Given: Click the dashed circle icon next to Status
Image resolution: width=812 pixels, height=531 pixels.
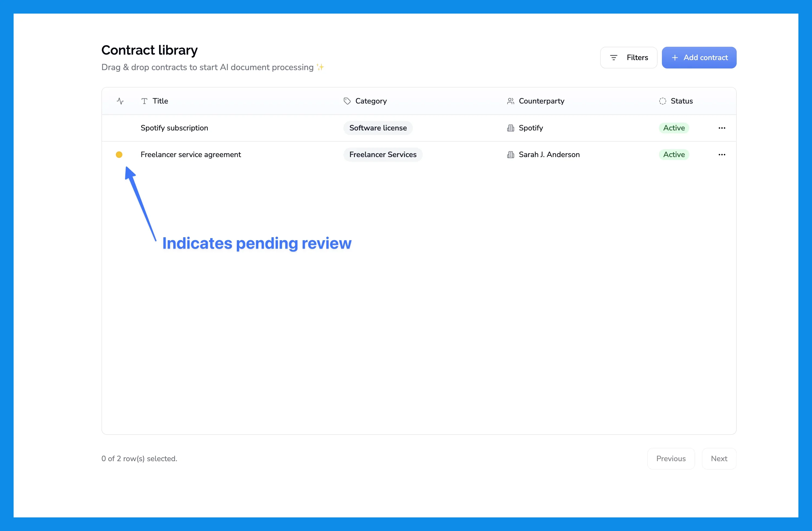Looking at the screenshot, I should pos(662,101).
